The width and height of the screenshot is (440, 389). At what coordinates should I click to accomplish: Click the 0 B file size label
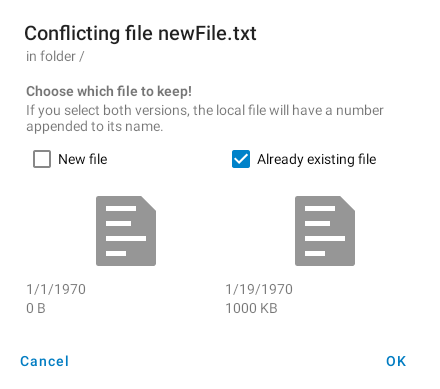pos(36,308)
